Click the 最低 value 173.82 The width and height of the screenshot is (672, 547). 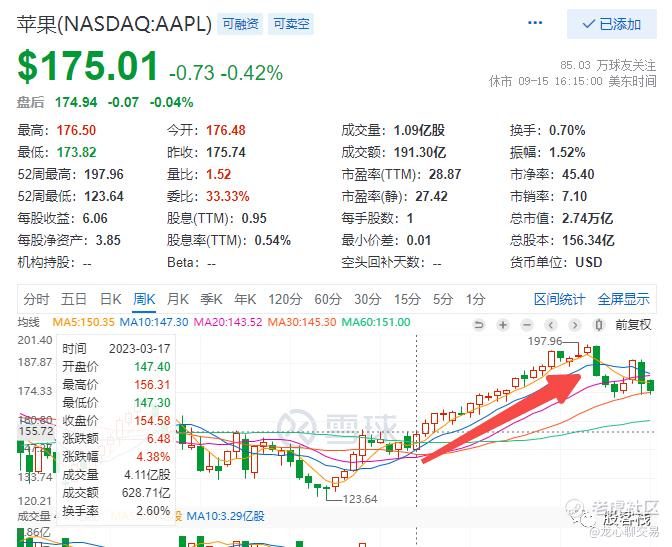(76, 152)
